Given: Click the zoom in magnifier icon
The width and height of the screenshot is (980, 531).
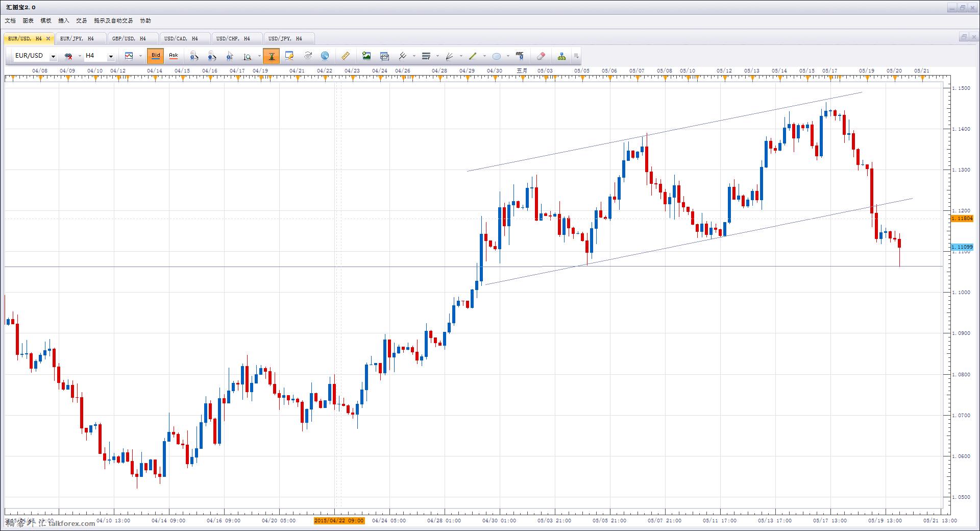Looking at the screenshot, I should pos(194,56).
